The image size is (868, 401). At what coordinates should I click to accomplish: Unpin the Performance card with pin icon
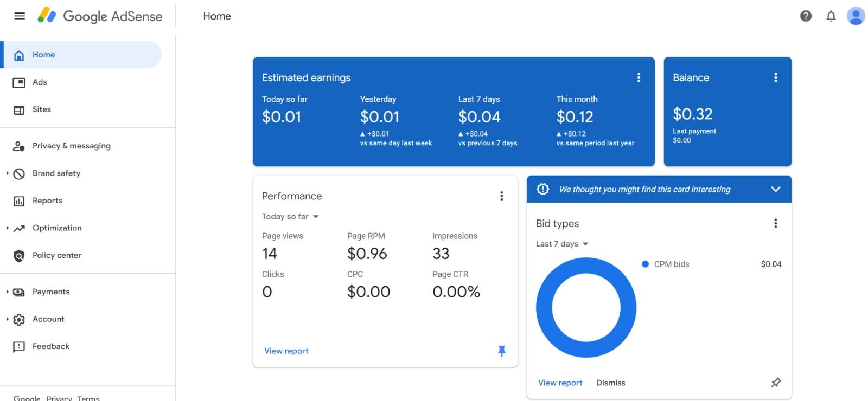click(x=502, y=351)
